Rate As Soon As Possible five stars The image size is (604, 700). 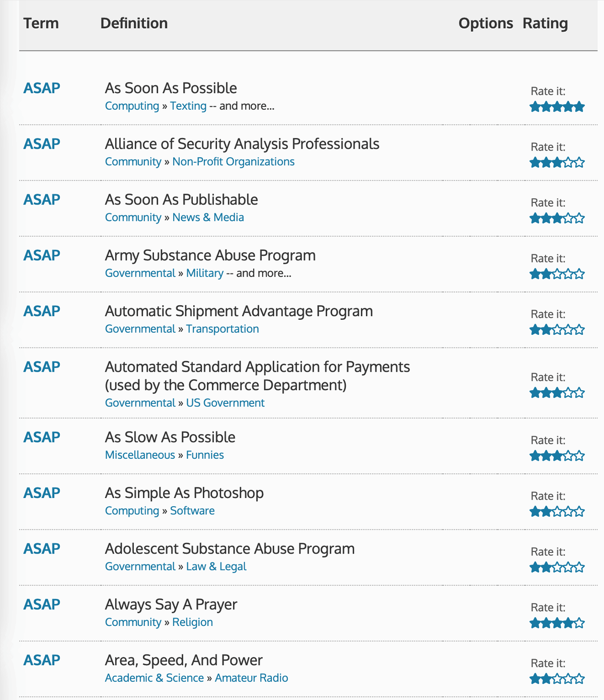(x=579, y=107)
